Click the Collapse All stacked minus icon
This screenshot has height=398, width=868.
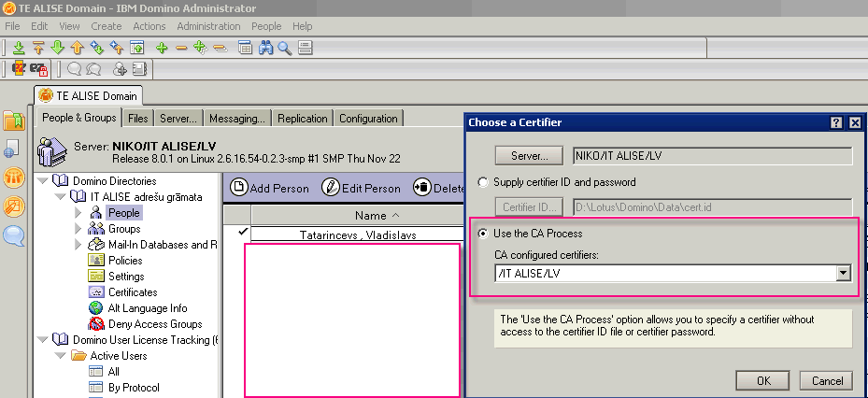click(x=221, y=49)
